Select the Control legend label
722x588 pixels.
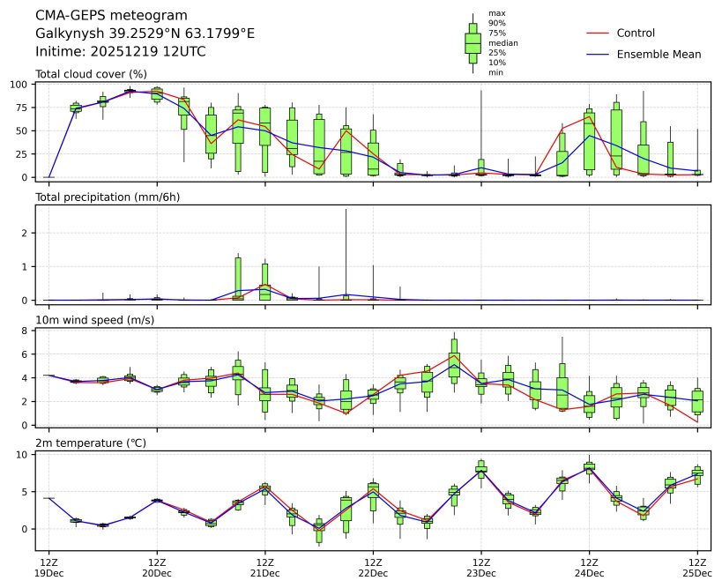(x=636, y=33)
